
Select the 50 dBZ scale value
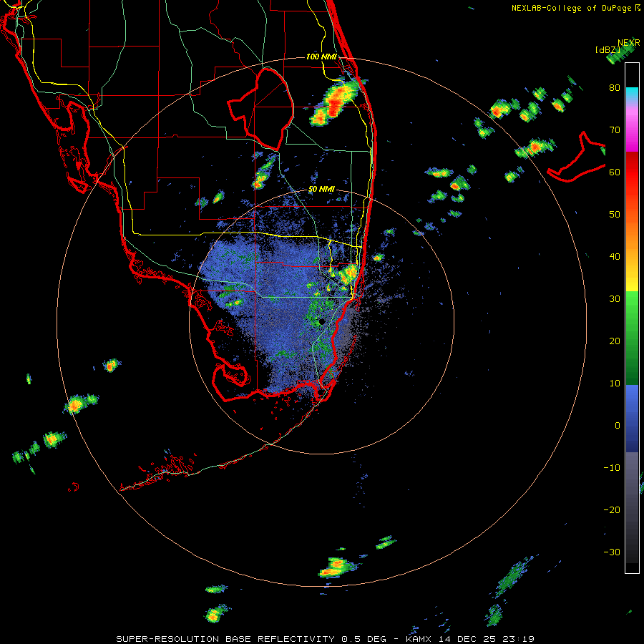click(615, 215)
